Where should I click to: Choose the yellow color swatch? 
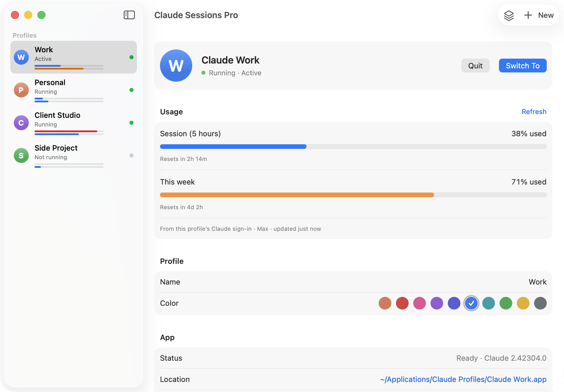pyautogui.click(x=523, y=303)
